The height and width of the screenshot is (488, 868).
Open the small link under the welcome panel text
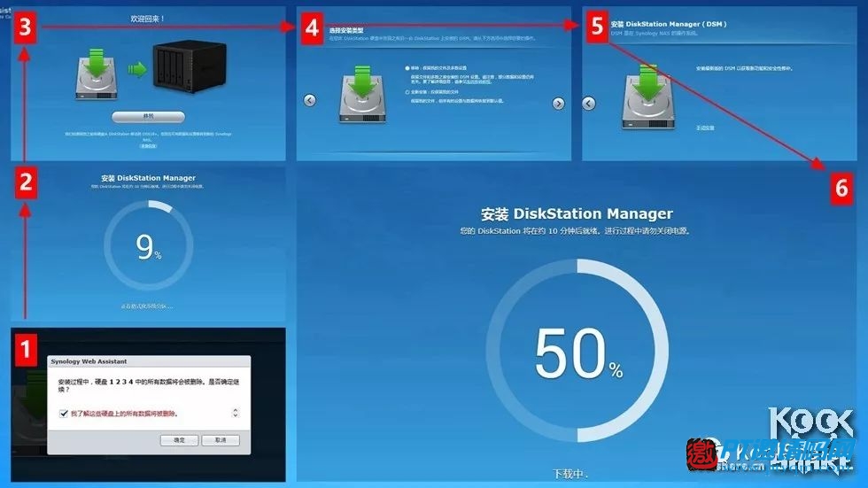click(149, 146)
